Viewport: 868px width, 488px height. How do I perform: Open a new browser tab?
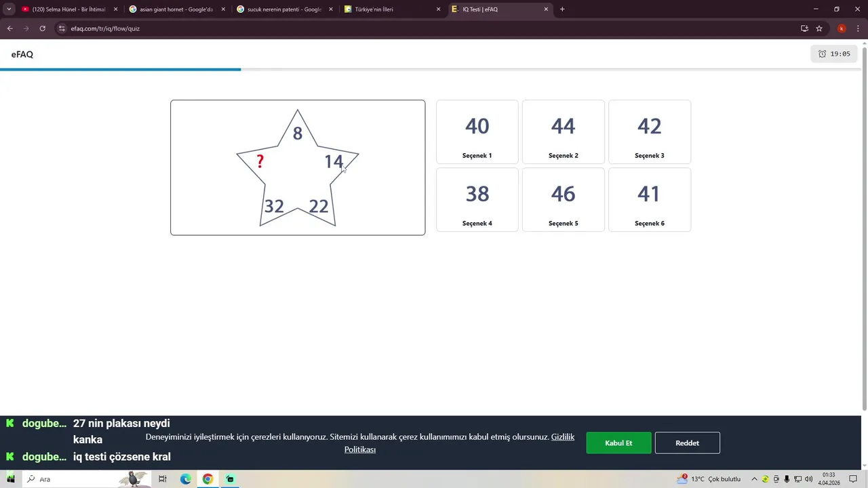pos(562,9)
